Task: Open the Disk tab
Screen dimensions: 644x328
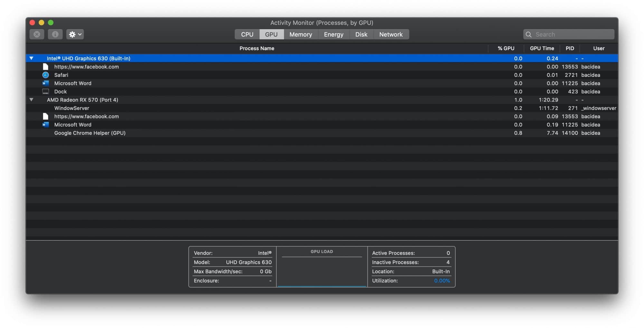Action: click(x=361, y=34)
